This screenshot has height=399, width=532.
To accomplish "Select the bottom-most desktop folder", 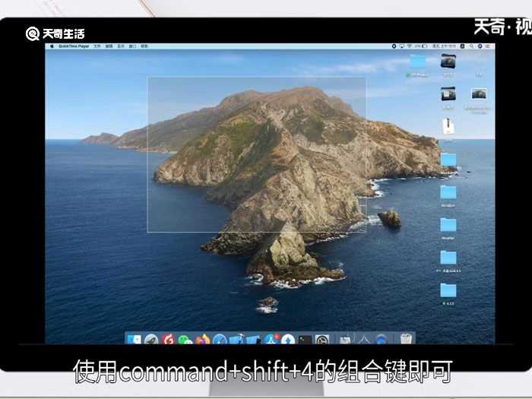I will [x=448, y=290].
